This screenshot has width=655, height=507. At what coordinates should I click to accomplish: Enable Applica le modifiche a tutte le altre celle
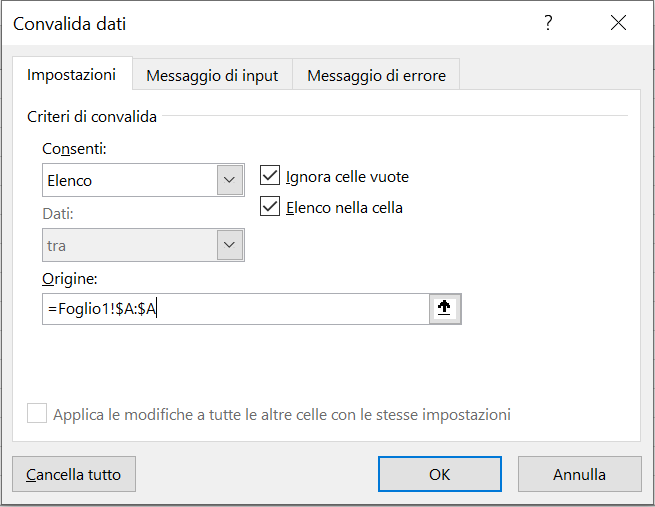coord(37,413)
